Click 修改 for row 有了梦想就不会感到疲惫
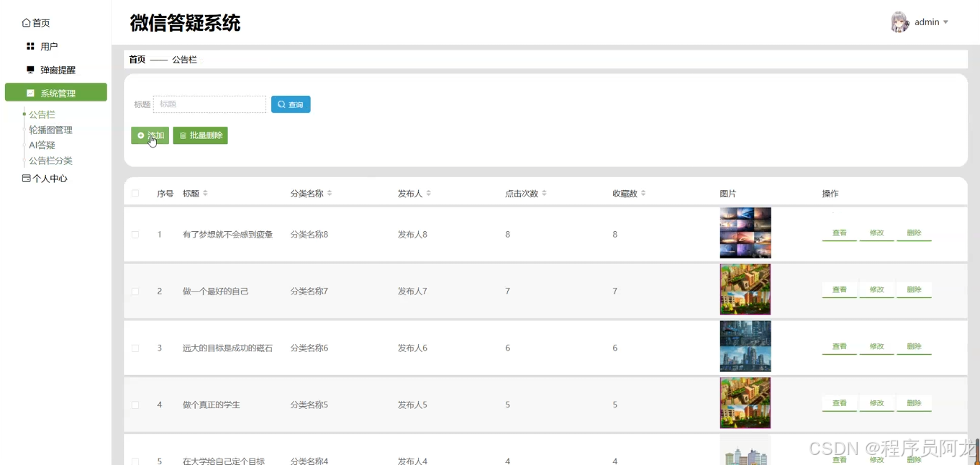 coord(876,233)
